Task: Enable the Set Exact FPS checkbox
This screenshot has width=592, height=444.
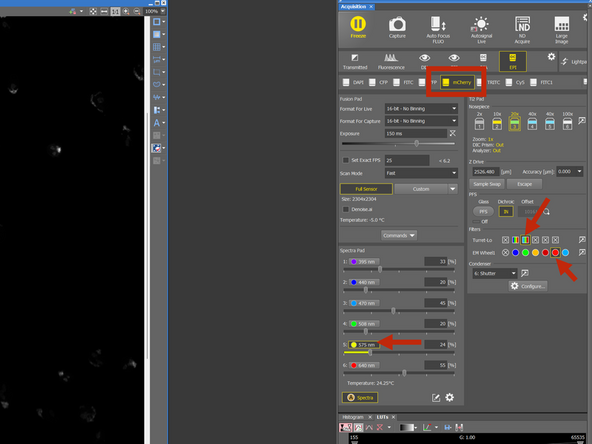Action: 345,160
